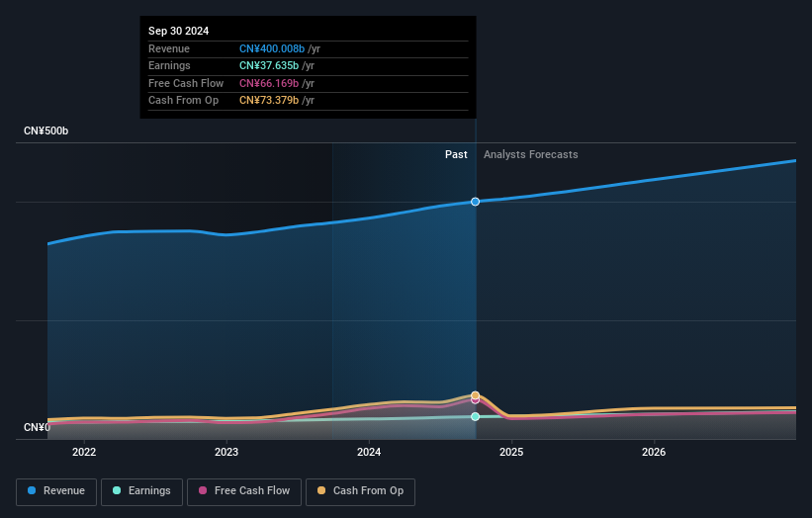This screenshot has height=518, width=812.
Task: Click the CN¥73.379b cash from op value
Action: pyautogui.click(x=269, y=101)
